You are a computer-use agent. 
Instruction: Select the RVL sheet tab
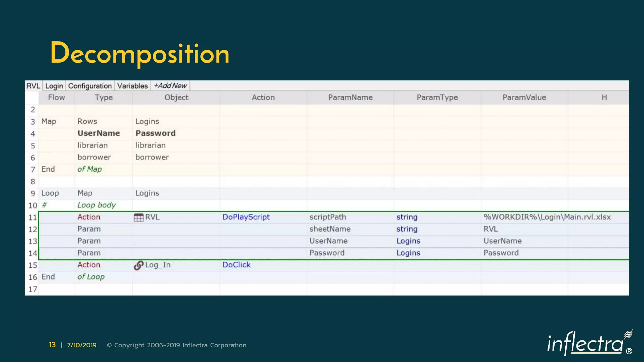33,86
